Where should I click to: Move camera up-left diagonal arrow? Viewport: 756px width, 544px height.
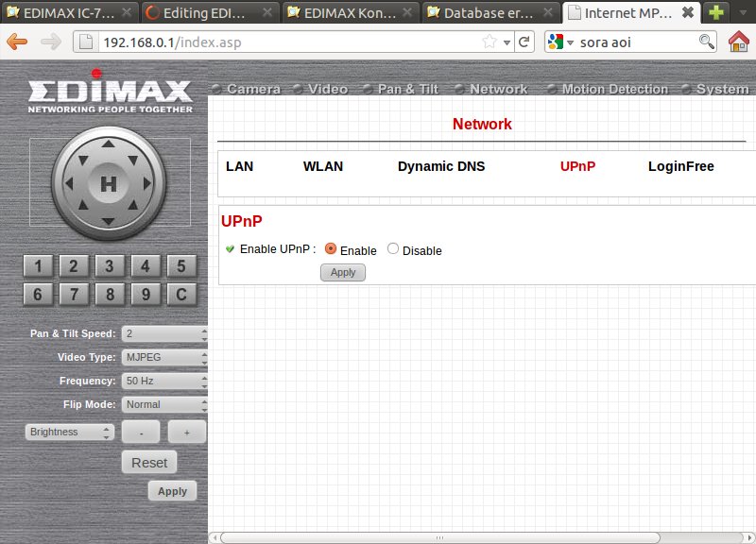pos(83,160)
